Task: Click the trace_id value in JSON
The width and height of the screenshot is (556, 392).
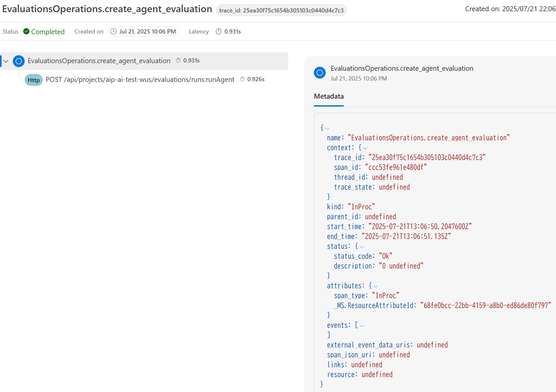Action: 427,158
